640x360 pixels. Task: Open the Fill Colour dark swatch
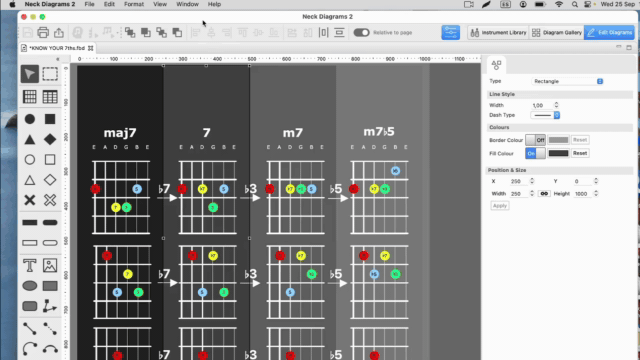[x=558, y=153]
